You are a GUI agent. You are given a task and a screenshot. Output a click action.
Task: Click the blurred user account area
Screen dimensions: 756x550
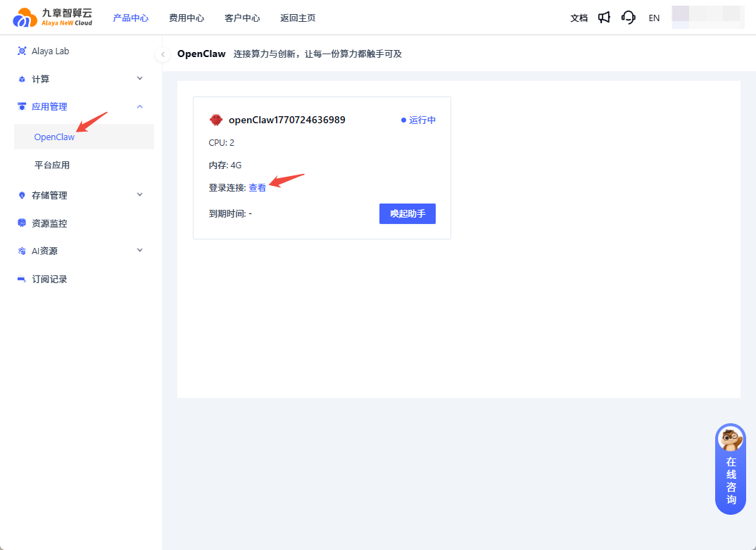[708, 18]
